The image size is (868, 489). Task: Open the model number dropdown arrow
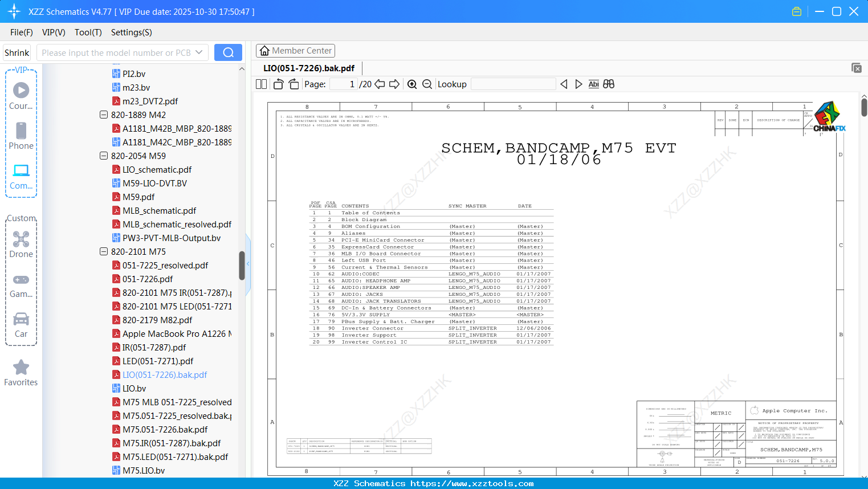[x=199, y=52]
